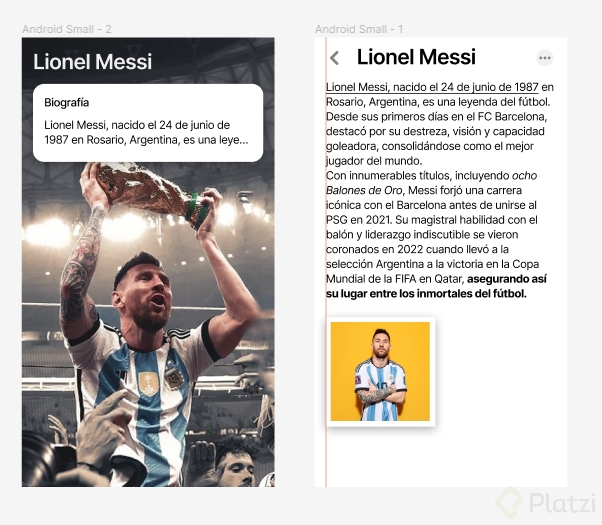
Task: Click the Biografía heading text
Action: (67, 103)
